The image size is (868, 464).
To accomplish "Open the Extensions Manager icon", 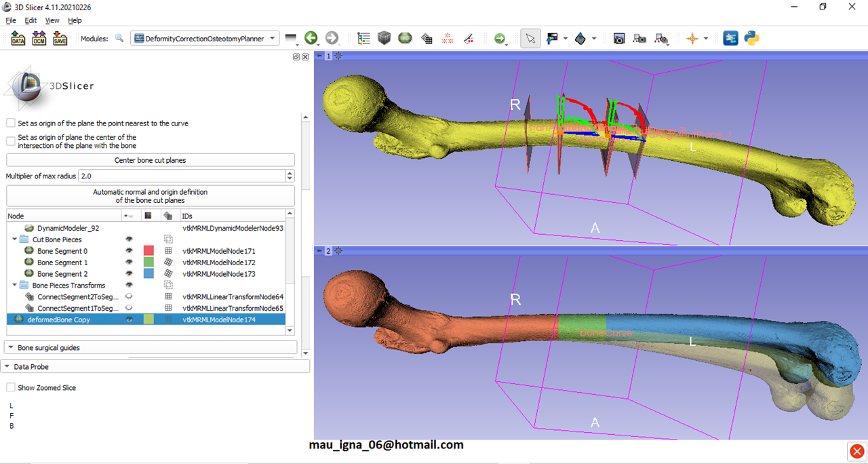I will (730, 39).
